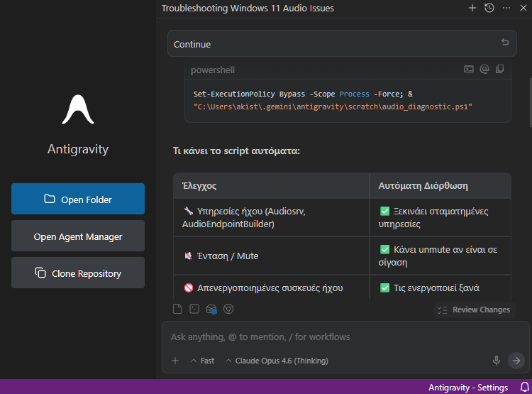Add context with plus button in input
532x394 pixels.
click(x=175, y=361)
